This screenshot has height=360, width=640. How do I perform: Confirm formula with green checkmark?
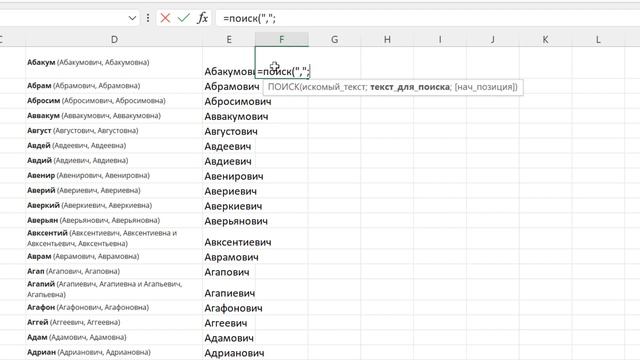click(x=184, y=18)
